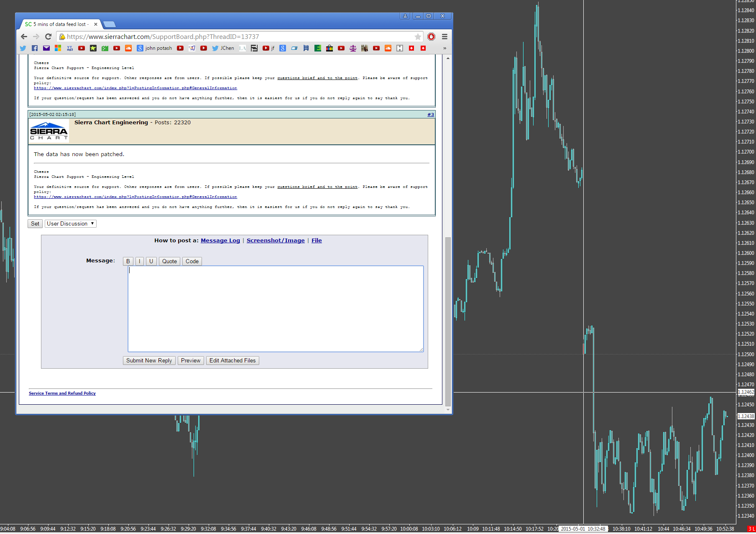Apply bold with the B button
This screenshot has height=534, width=756.
tap(128, 261)
